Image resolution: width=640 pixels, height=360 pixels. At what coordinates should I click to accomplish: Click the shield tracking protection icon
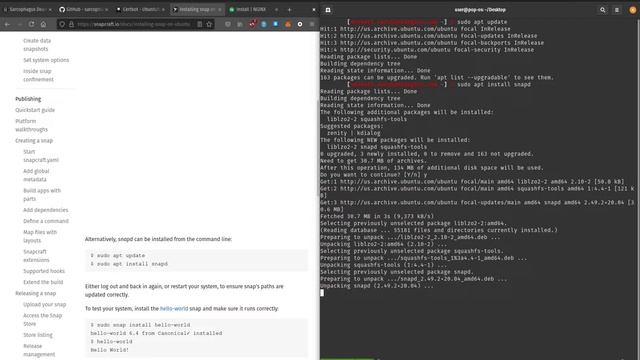[62, 24]
